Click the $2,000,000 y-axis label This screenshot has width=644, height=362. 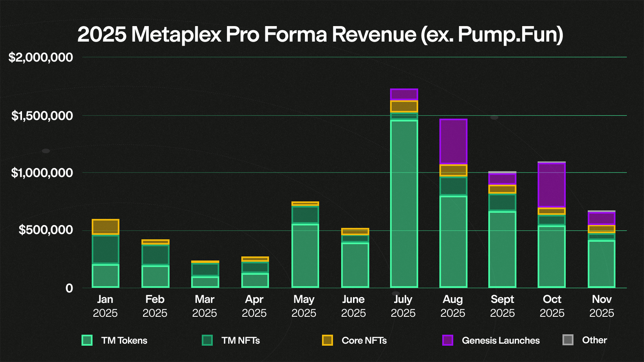[41, 57]
